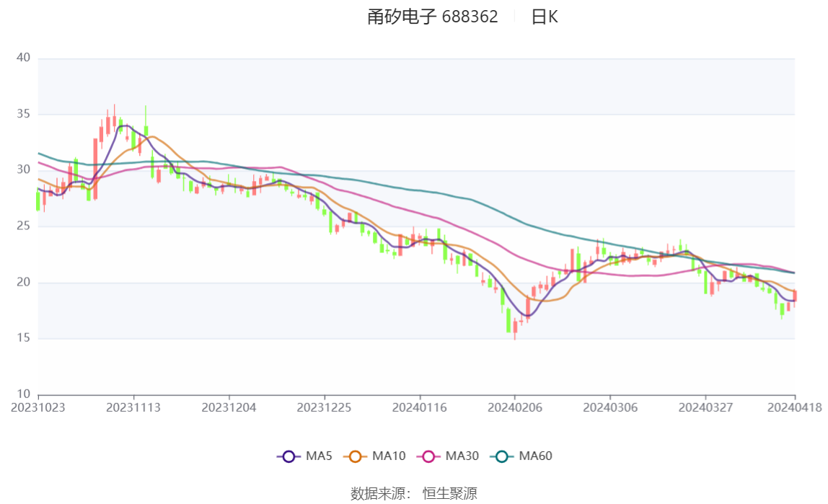
Task: Toggle MA30 visibility via its legend text
Action: 462,456
